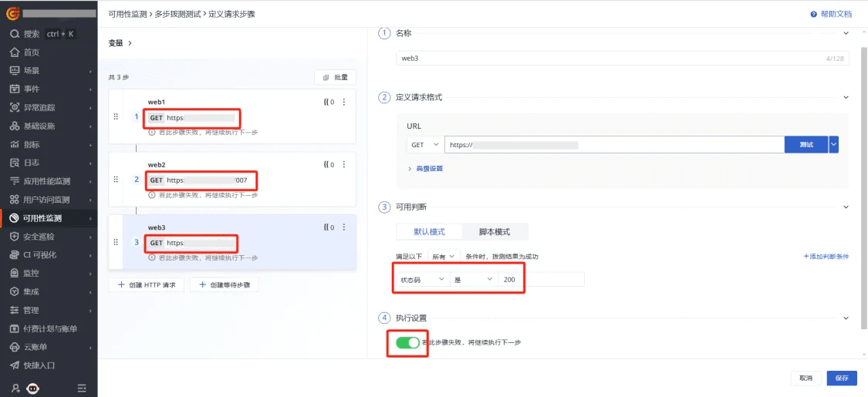Open the three-dot menu for web1
The height and width of the screenshot is (397, 868).
click(x=344, y=102)
